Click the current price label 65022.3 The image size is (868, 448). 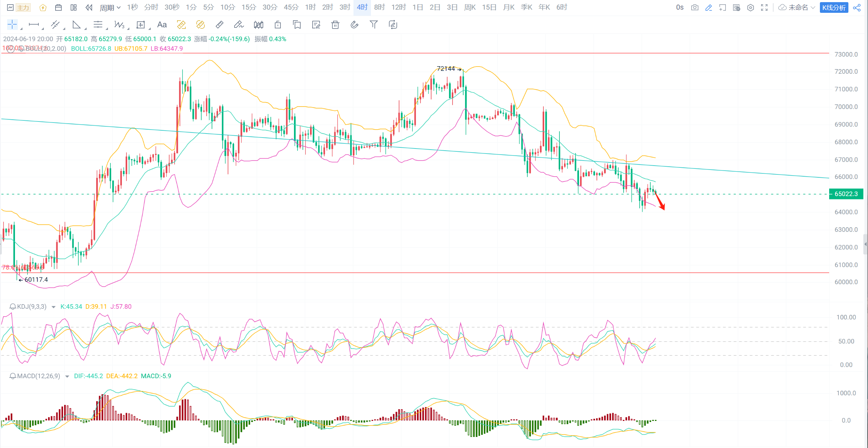click(846, 194)
